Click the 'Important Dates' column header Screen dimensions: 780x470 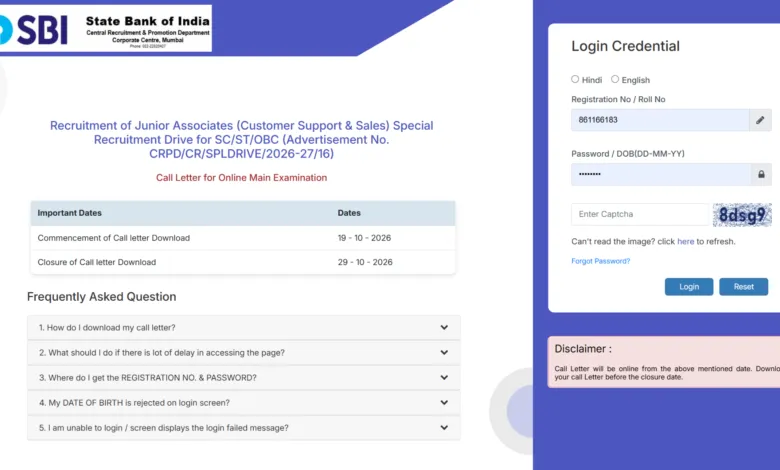pyautogui.click(x=70, y=213)
